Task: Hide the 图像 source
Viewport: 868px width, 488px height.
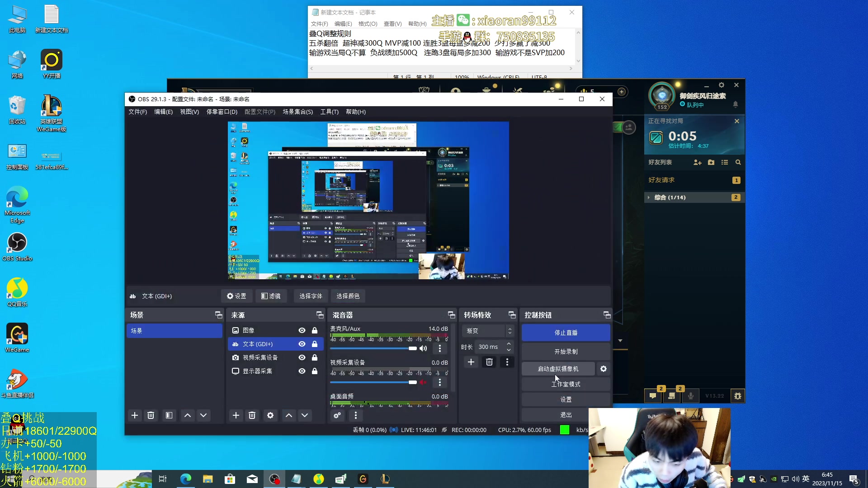Action: click(302, 330)
